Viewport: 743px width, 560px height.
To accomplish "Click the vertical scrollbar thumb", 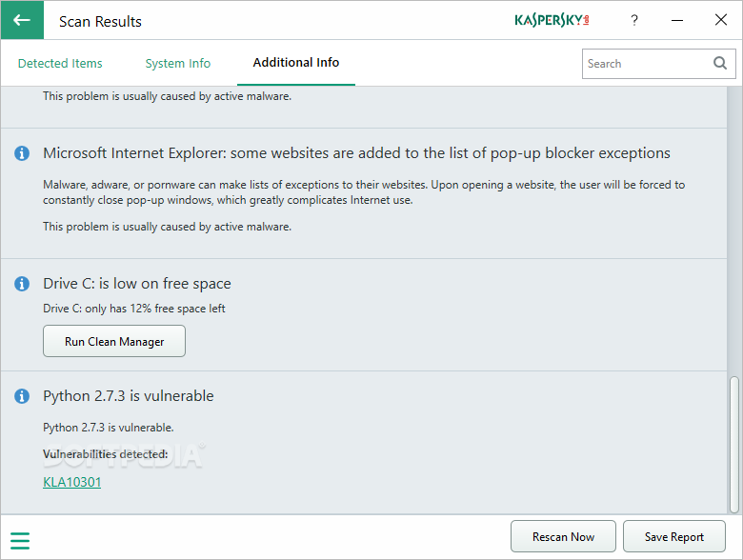I will click(x=734, y=445).
